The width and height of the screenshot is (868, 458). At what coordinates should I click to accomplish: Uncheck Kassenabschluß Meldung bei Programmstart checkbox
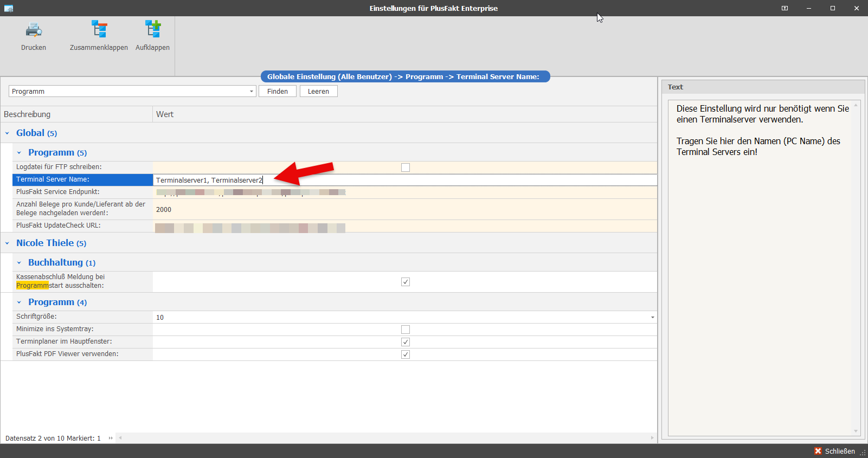(406, 282)
